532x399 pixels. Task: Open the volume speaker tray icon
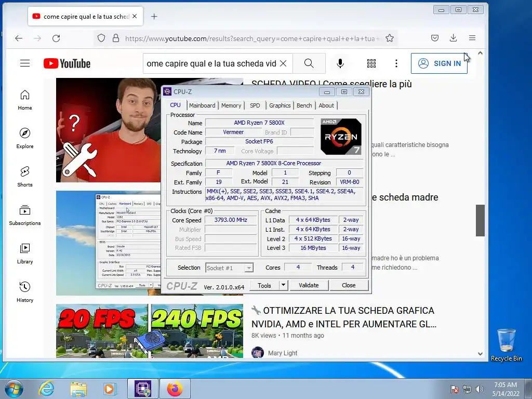pos(479,389)
